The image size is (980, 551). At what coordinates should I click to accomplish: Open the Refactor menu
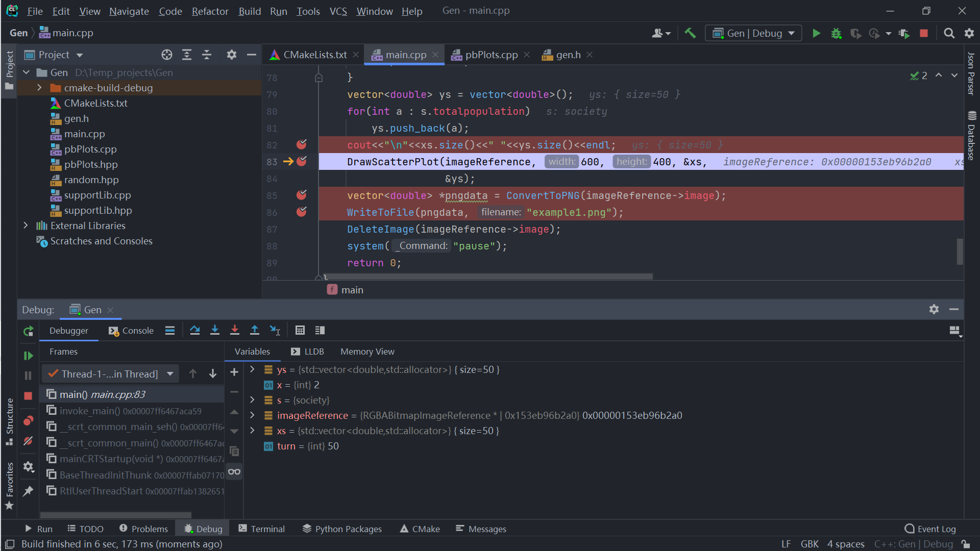pyautogui.click(x=210, y=11)
